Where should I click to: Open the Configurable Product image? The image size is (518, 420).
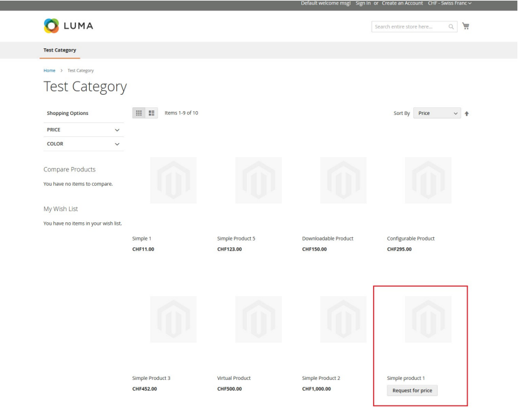click(428, 180)
